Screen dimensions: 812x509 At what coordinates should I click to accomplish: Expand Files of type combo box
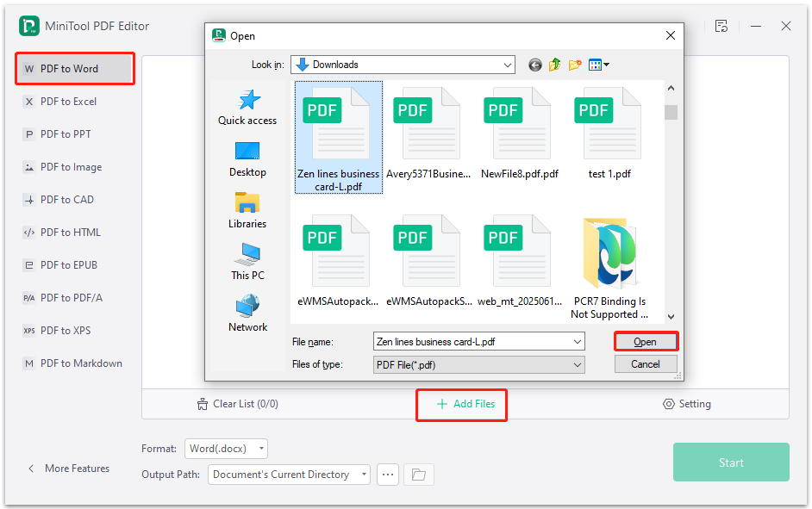[x=479, y=364]
